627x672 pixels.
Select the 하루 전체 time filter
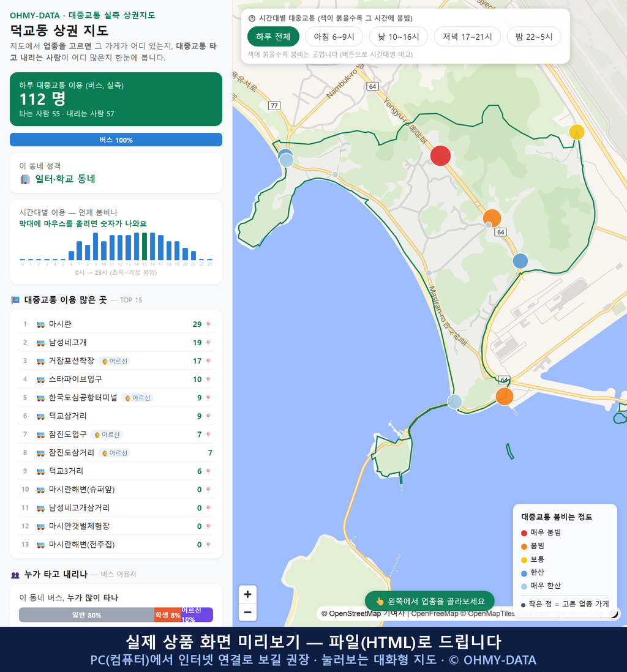(273, 37)
